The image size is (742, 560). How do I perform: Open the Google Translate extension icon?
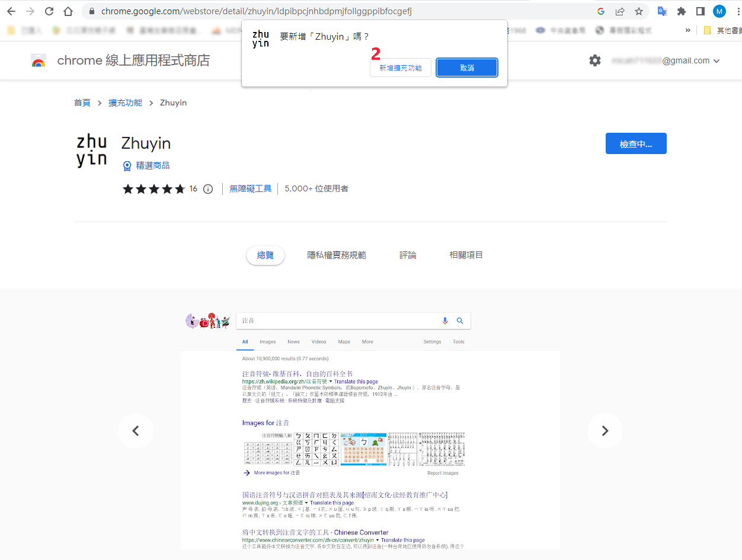tap(663, 11)
